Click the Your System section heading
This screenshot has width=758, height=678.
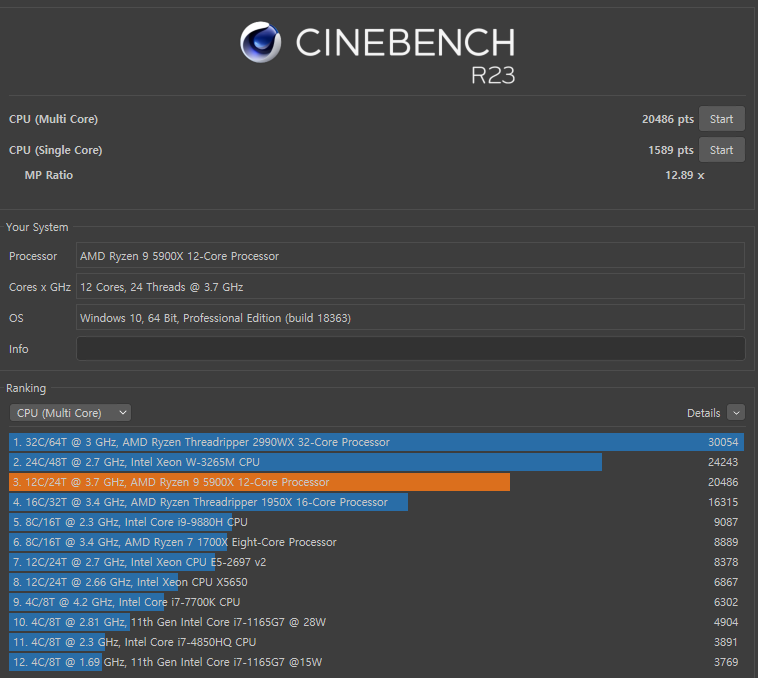coord(37,227)
